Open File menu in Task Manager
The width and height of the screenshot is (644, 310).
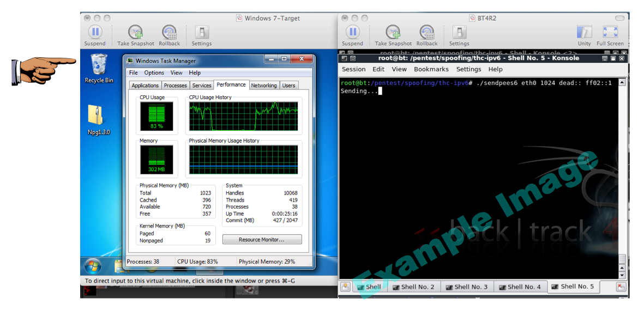point(134,72)
